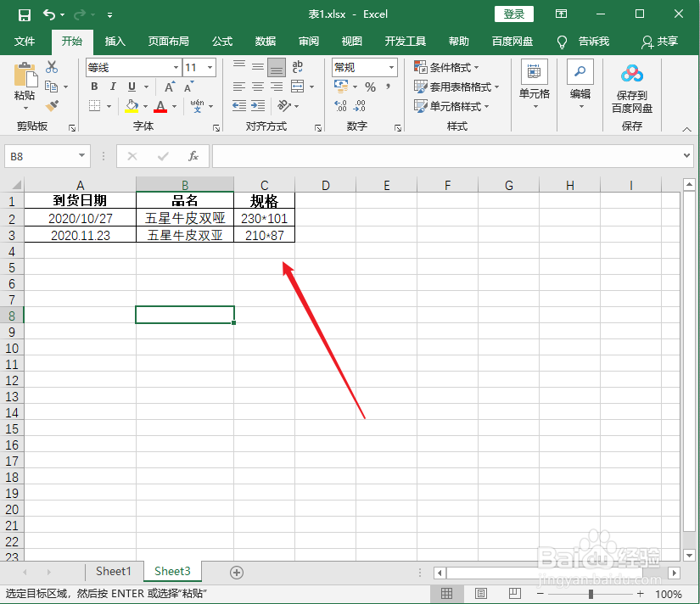Click the Page Break Preview icon in status bar
The height and width of the screenshot is (604, 700).
coord(515,593)
